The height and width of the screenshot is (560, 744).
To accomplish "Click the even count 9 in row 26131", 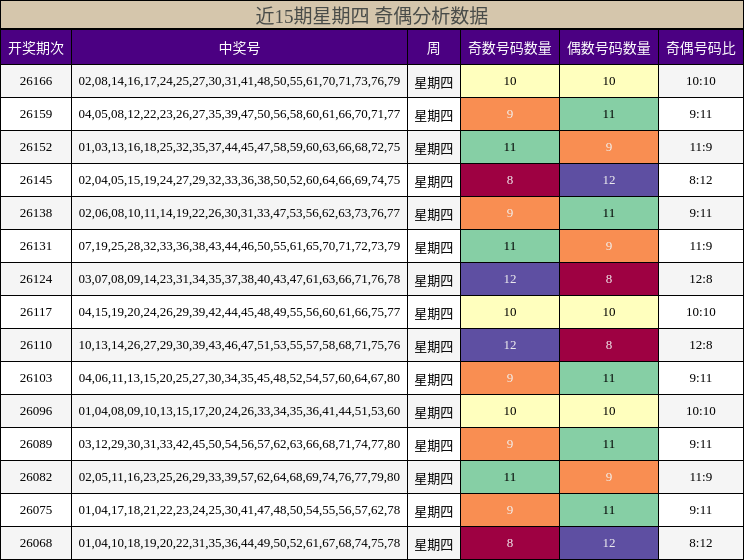I will [609, 246].
